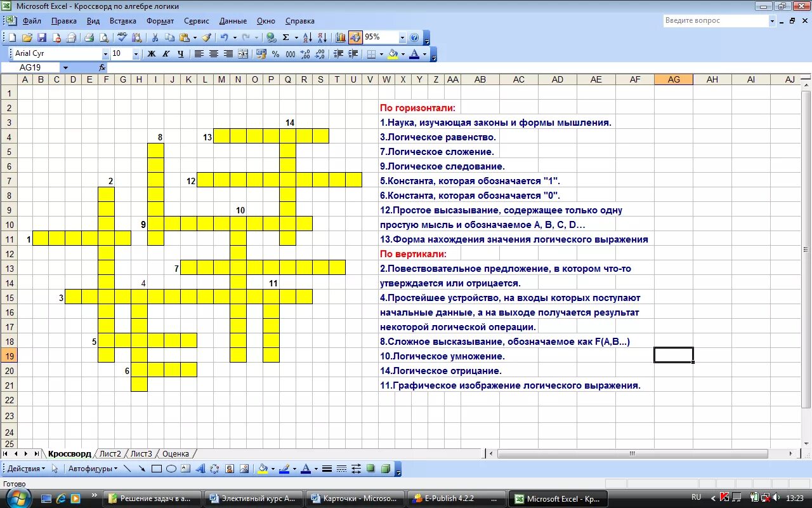Open the font size dropdown showing 10
Screen dimensions: 812x508
point(136,54)
